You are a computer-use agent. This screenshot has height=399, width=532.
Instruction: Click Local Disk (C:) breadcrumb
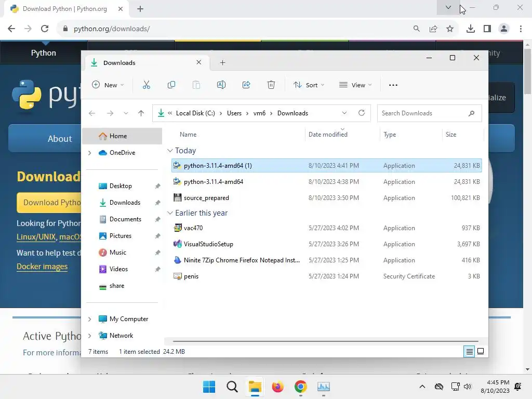[x=195, y=113]
